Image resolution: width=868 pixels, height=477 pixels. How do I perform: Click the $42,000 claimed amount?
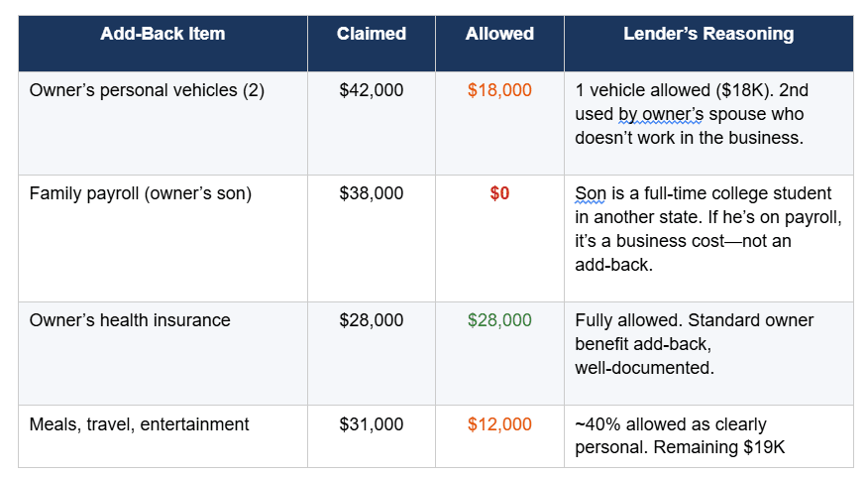pyautogui.click(x=372, y=90)
